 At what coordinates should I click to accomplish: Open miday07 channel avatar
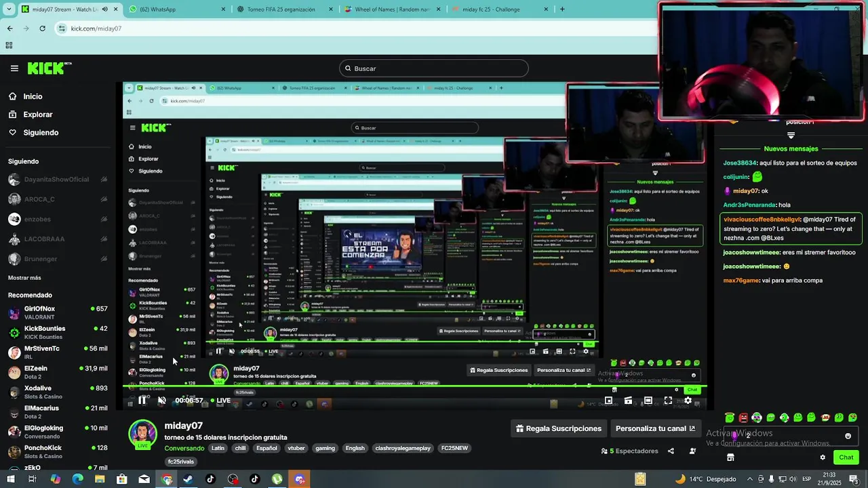coord(143,434)
